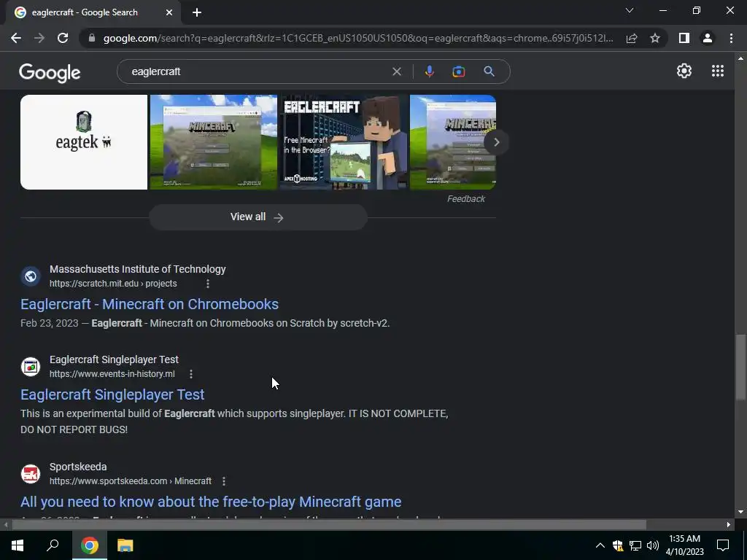The image size is (747, 560).
Task: Click the URL address bar
Action: coord(358,38)
